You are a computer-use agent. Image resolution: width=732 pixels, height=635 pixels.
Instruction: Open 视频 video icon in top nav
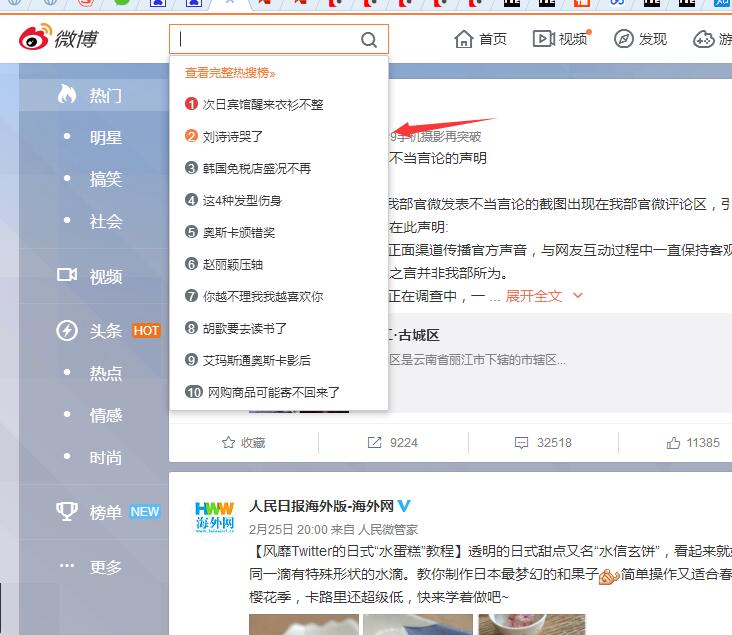click(x=544, y=39)
